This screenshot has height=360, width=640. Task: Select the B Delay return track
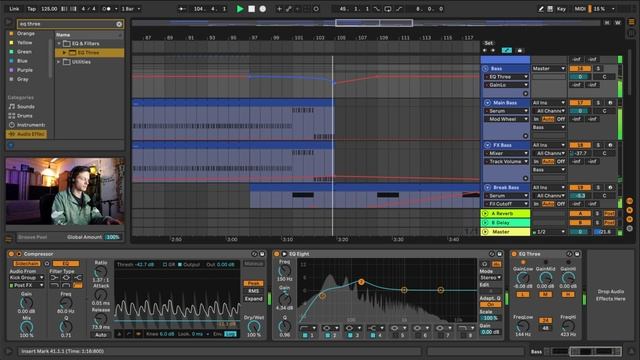pos(505,223)
